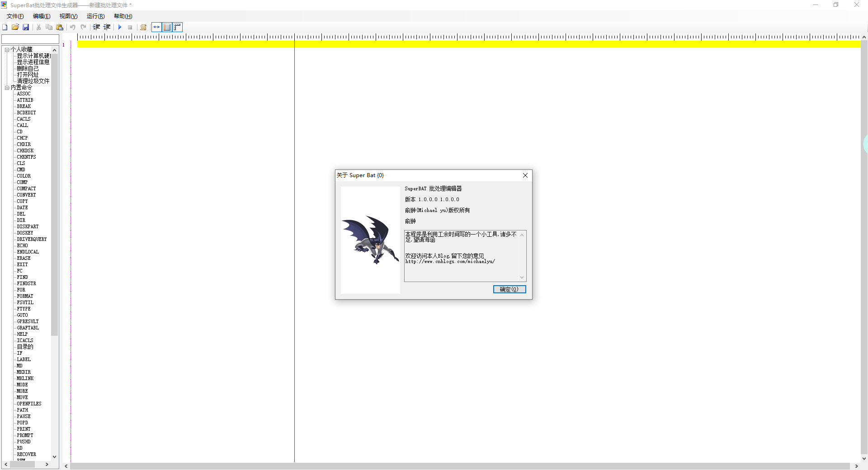The image size is (868, 470).
Task: Open the 运行(R) menu
Action: point(95,16)
